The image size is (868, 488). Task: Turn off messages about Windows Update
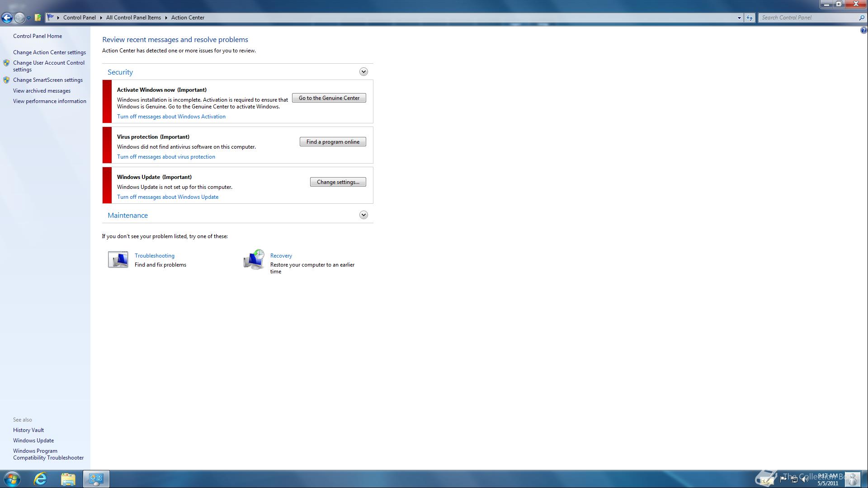point(168,197)
